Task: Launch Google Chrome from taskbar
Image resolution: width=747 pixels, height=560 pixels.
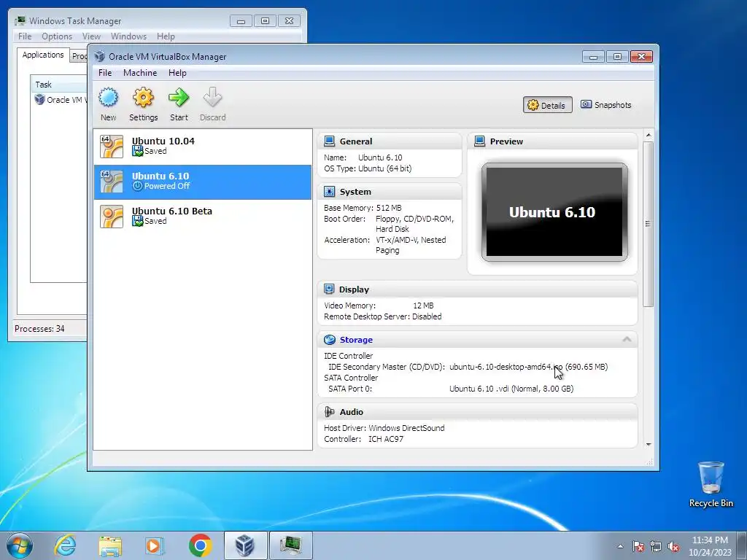Action: pyautogui.click(x=200, y=545)
